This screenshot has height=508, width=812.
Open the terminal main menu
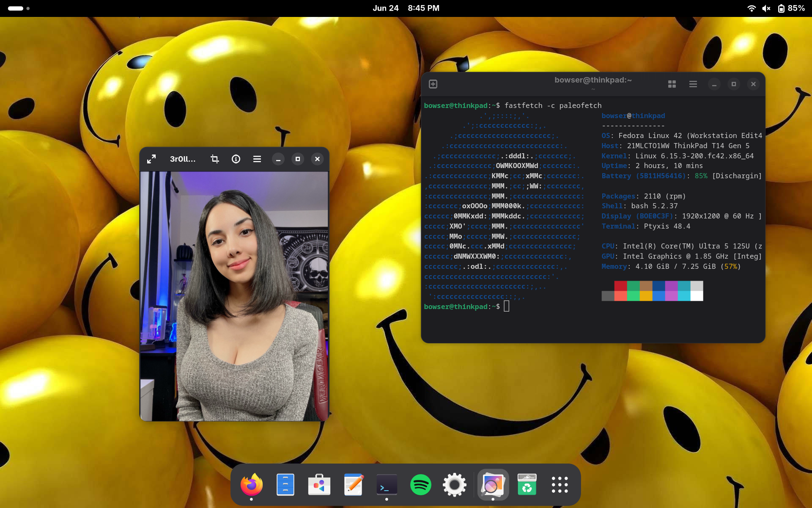pos(693,84)
